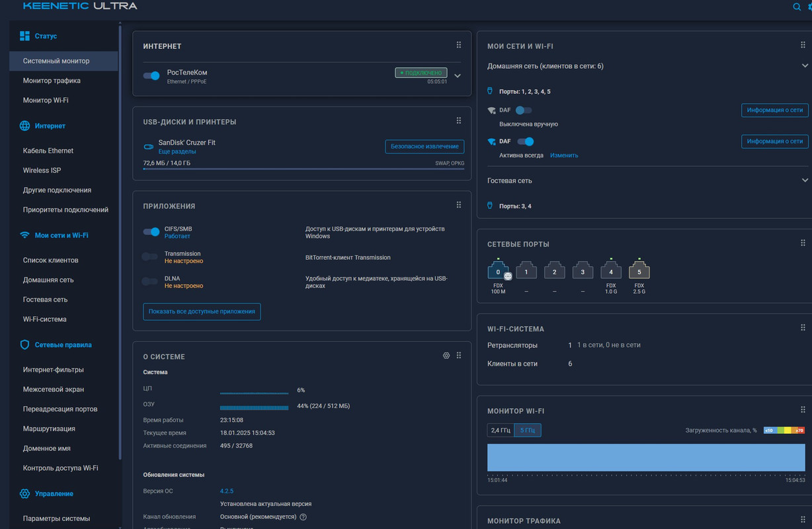Screen dimensions: 812x529
Task: Toggle the CIFS/SMB application switch
Action: [151, 232]
